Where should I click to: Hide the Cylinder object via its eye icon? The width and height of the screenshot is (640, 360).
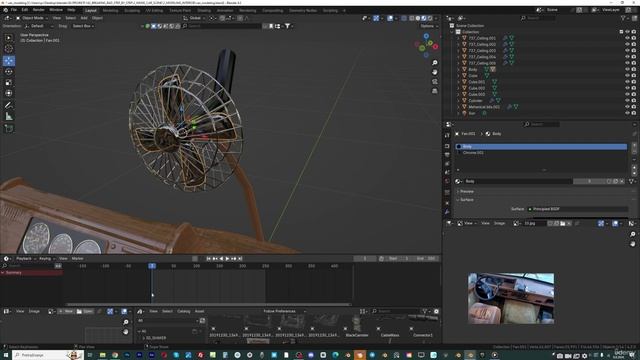(x=627, y=100)
